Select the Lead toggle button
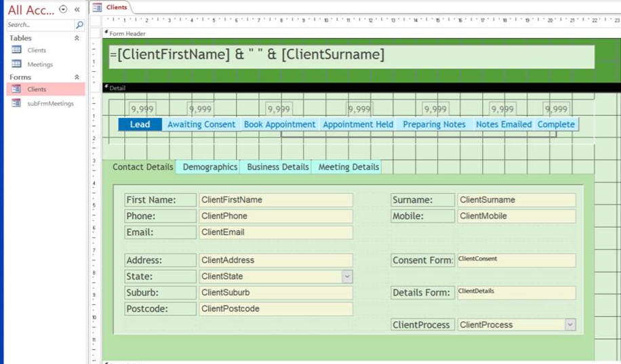621x364 pixels. (140, 124)
